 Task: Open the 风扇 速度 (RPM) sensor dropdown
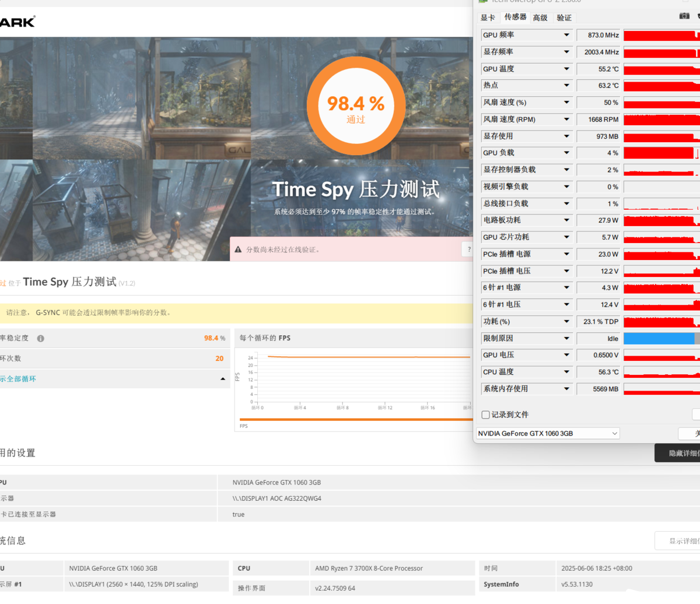(566, 120)
